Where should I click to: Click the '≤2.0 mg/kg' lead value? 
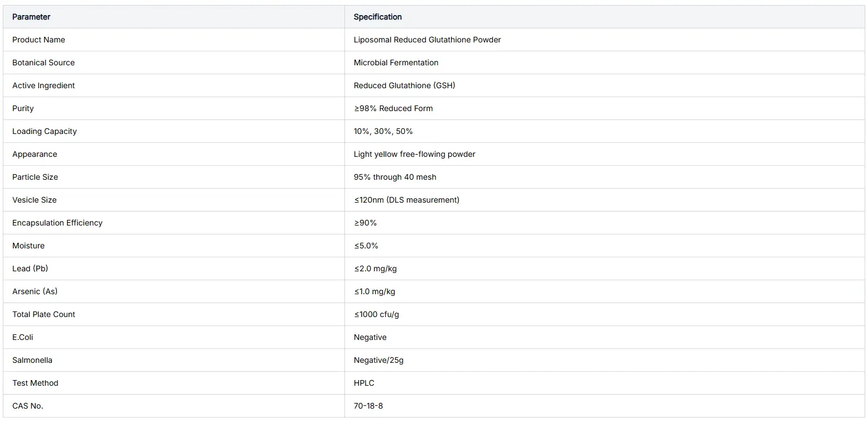coord(375,268)
